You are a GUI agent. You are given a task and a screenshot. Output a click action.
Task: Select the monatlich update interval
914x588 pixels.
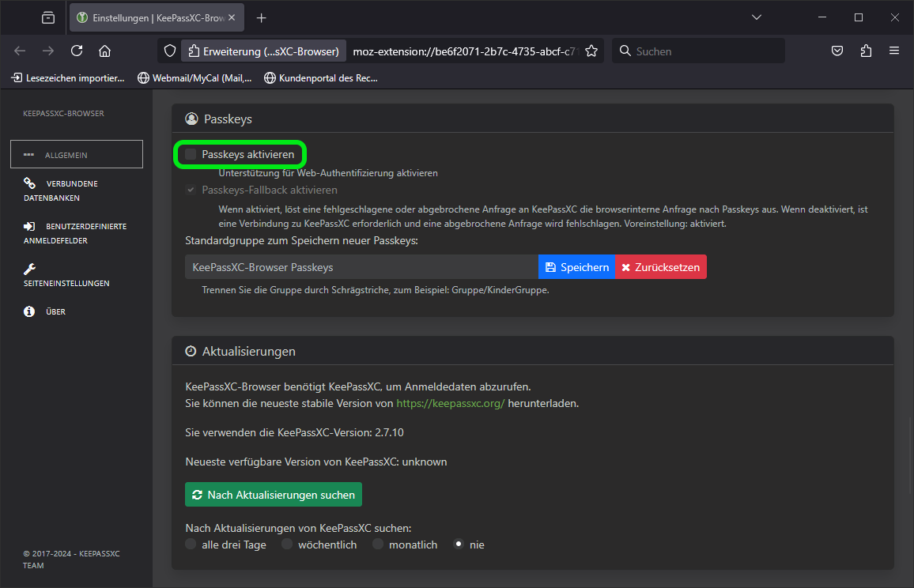[x=378, y=545]
